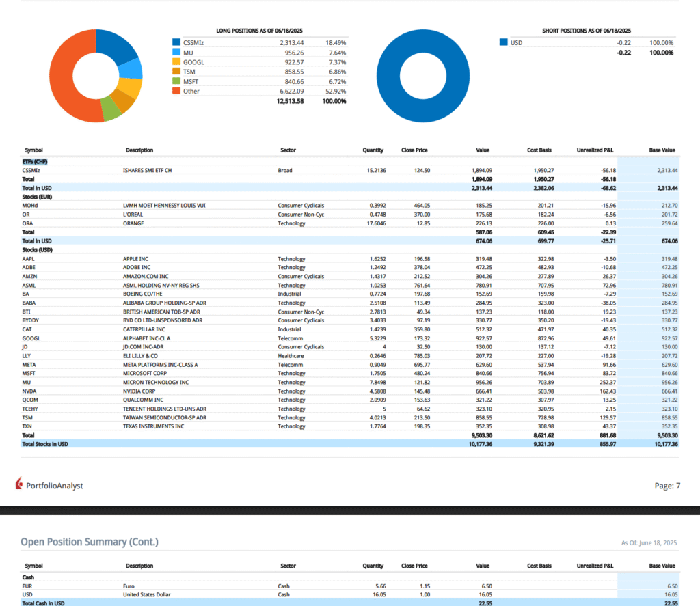Click the 'L'OREAL' description cell
Viewport: 700px width, 606px height.
[133, 215]
